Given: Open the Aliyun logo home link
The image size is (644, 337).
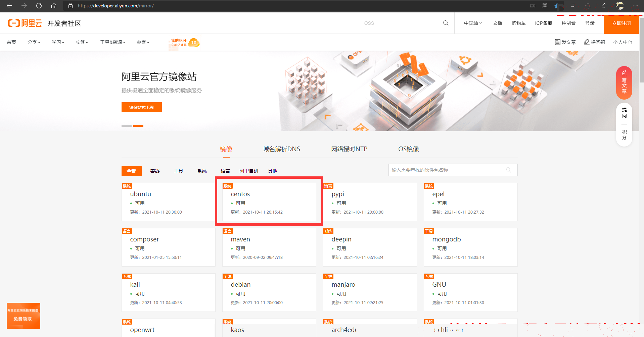Looking at the screenshot, I should pyautogui.click(x=25, y=23).
